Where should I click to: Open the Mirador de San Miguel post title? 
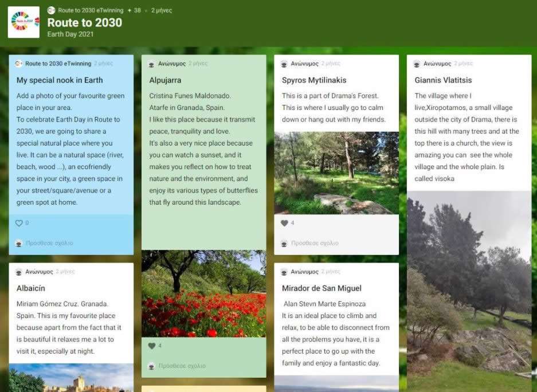pos(322,288)
